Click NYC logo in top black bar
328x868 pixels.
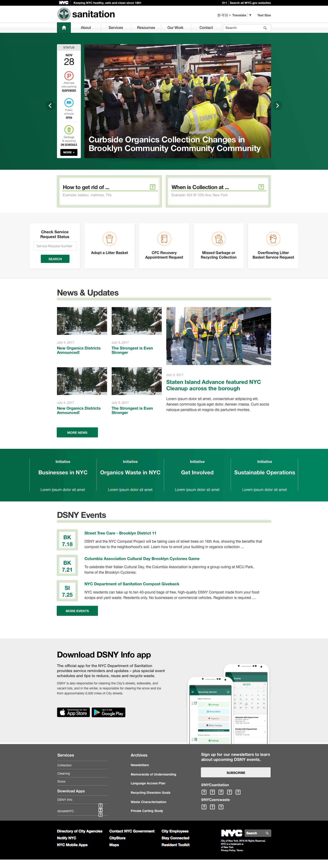(x=64, y=3)
